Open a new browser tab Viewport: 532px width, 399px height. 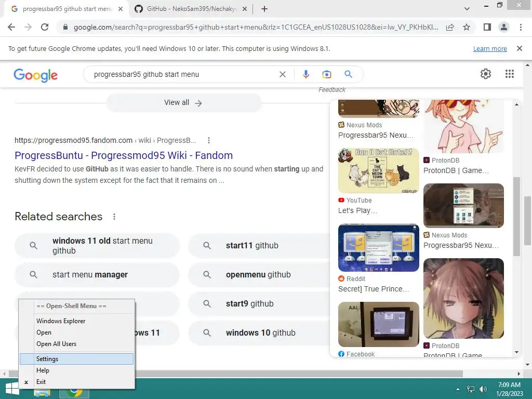[264, 9]
